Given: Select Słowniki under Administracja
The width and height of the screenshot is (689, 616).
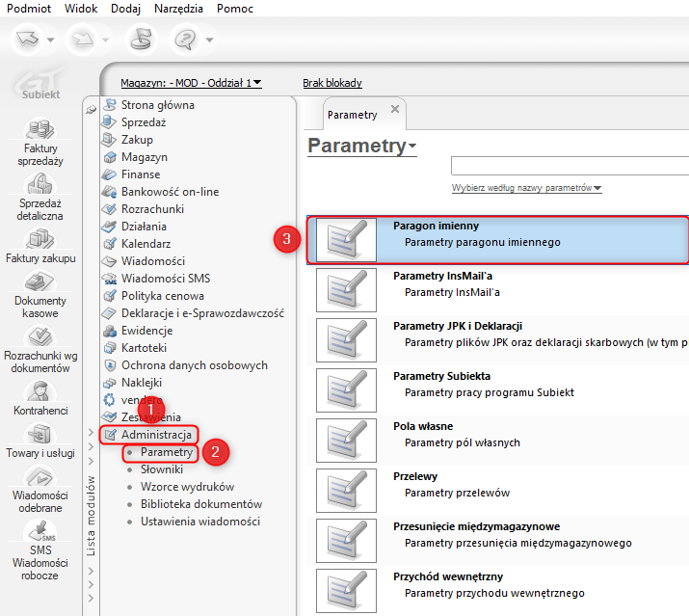Looking at the screenshot, I should point(161,469).
